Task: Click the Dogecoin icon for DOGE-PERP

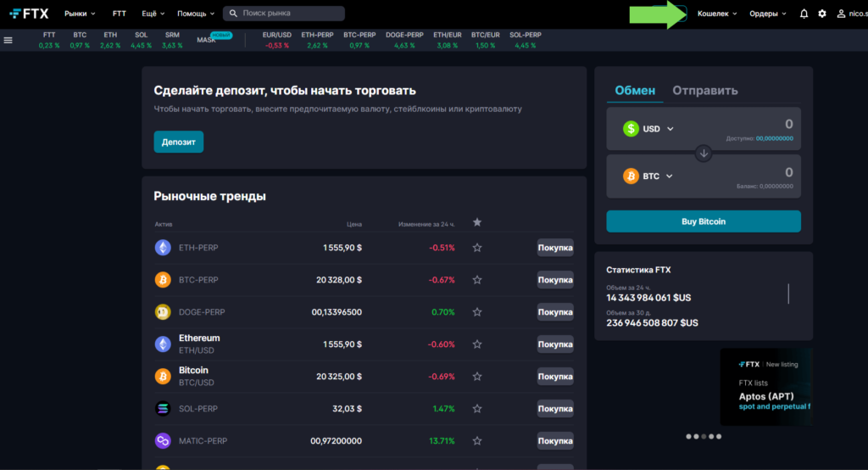Action: (163, 312)
